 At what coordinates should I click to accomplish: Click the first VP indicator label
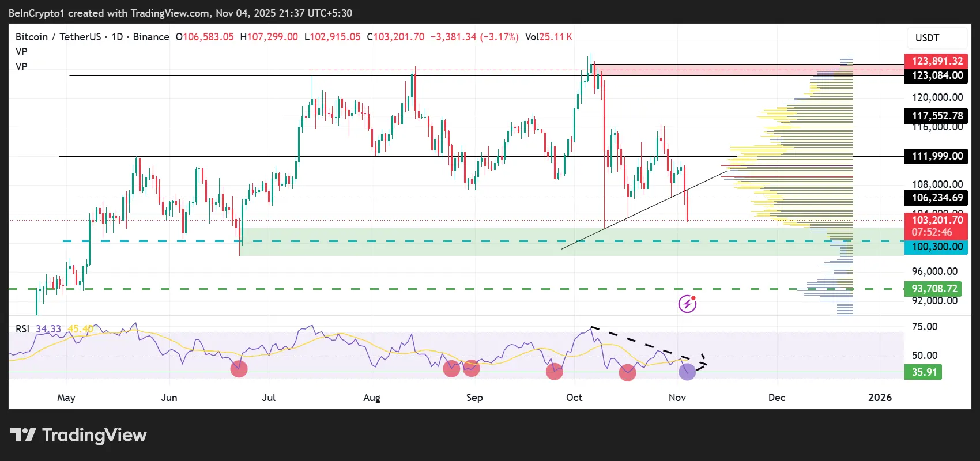(21, 52)
